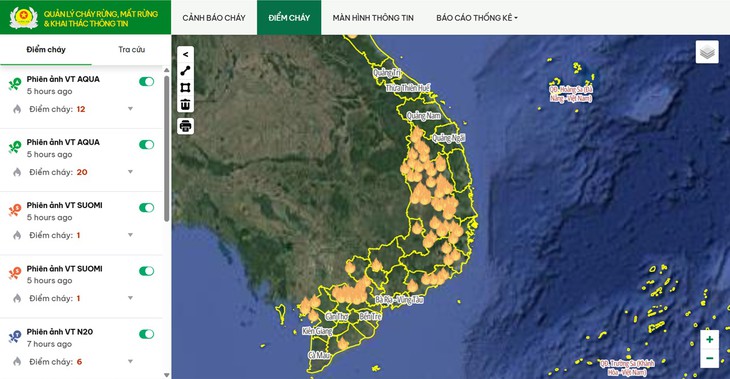The image size is (730, 379).
Task: Collapse the map toolbar with the arrow icon
Action: [x=185, y=54]
